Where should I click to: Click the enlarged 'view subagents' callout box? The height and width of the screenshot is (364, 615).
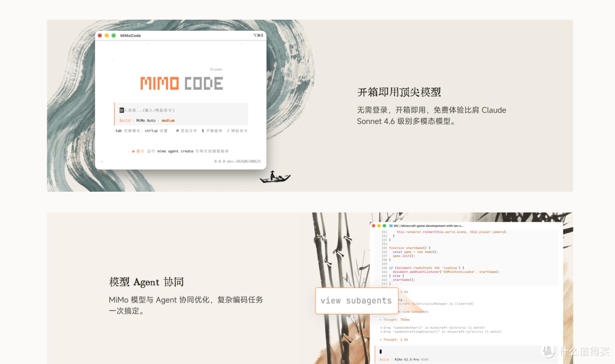click(356, 300)
